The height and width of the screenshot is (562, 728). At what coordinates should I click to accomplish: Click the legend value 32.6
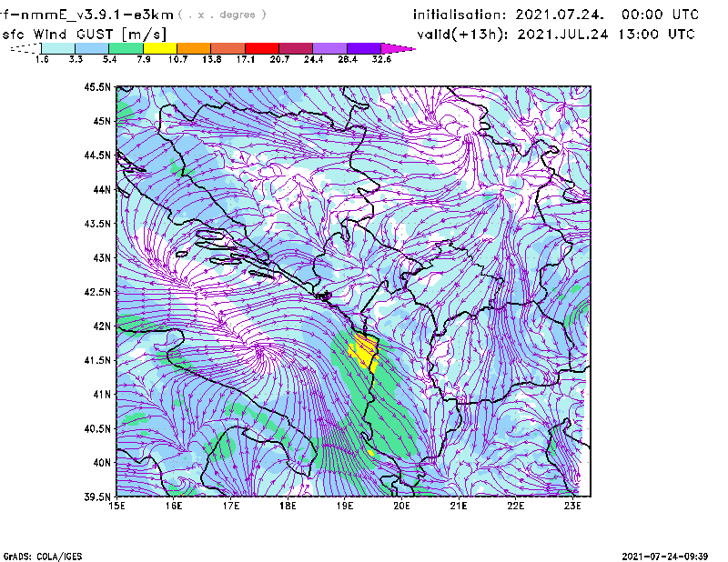381,59
